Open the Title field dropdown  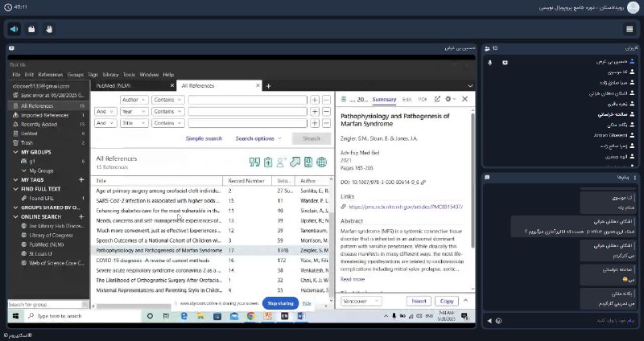click(134, 123)
